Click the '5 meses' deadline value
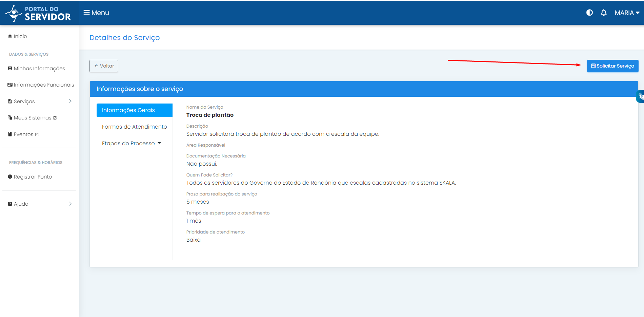Screen dimensions: 644x317 tap(198, 202)
